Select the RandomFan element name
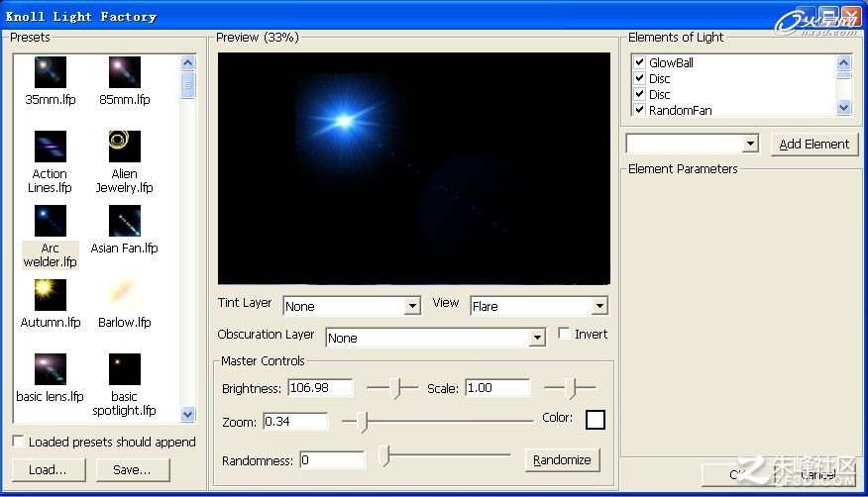 pyautogui.click(x=681, y=110)
